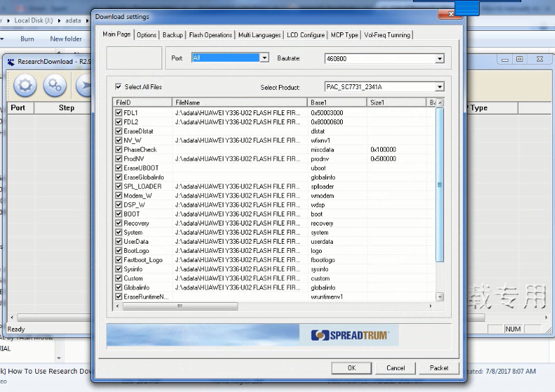The height and width of the screenshot is (392, 555).
Task: Uncheck the Recovery checkbox
Action: (119, 223)
